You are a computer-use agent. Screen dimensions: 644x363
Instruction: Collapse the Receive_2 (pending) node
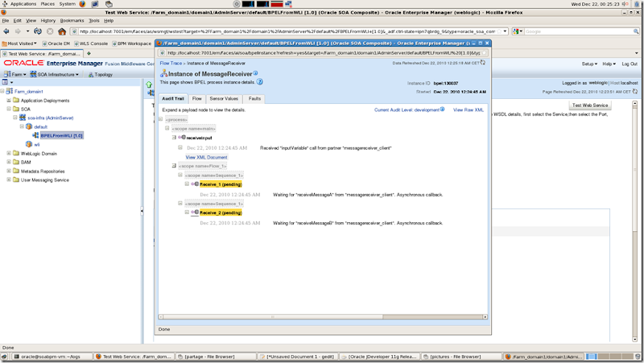(187, 212)
